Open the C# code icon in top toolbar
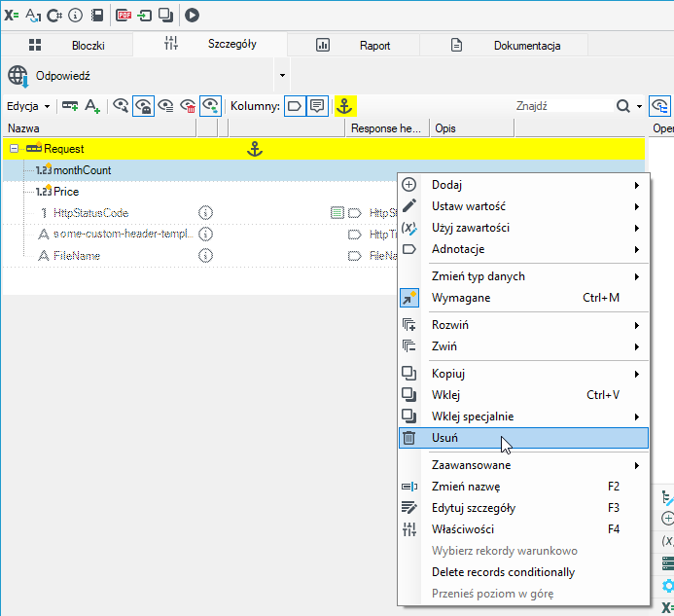The width and height of the screenshot is (674, 616). click(x=54, y=16)
